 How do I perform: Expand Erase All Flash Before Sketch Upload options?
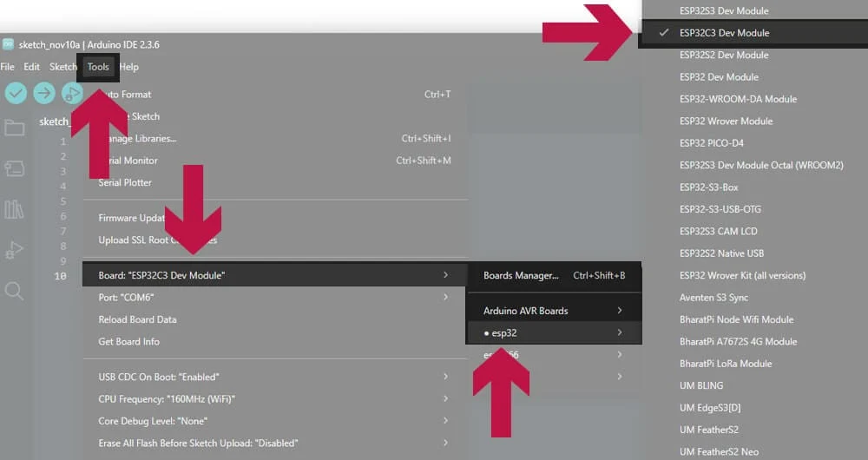coord(275,444)
